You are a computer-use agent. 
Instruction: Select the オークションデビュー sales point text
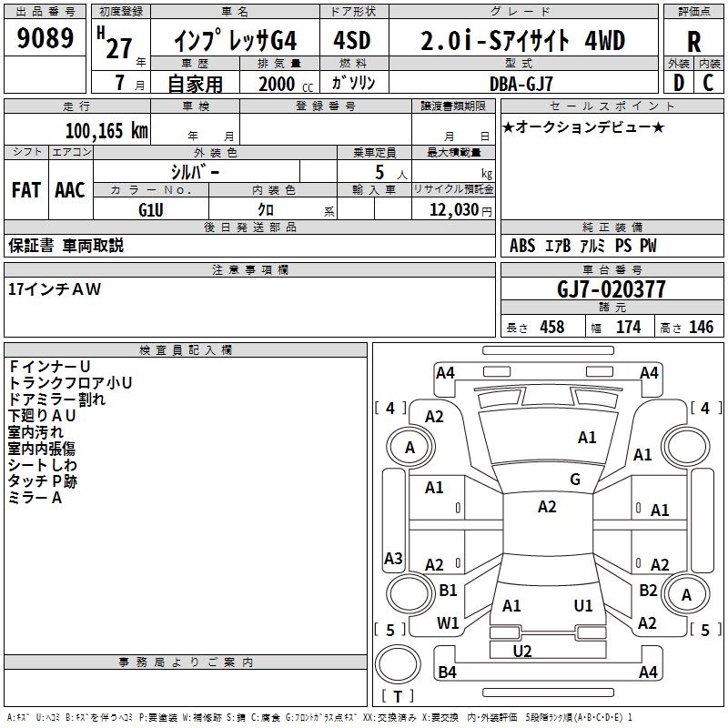pos(583,127)
